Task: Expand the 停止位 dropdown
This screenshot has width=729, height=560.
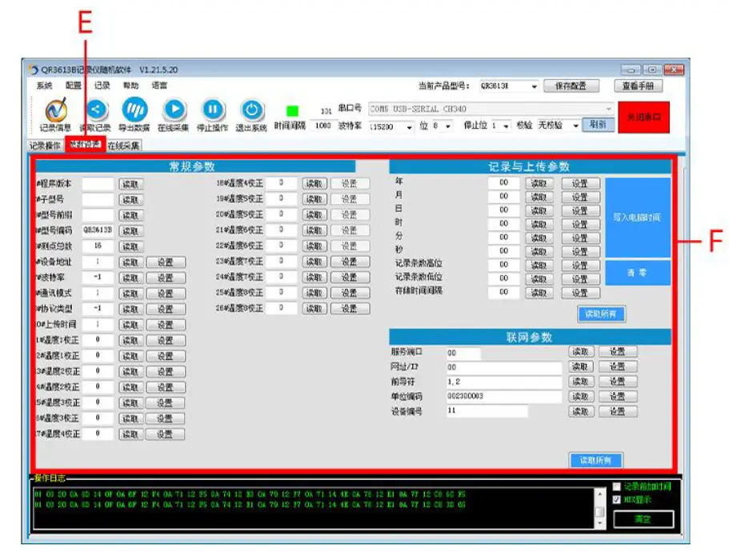Action: click(x=506, y=126)
